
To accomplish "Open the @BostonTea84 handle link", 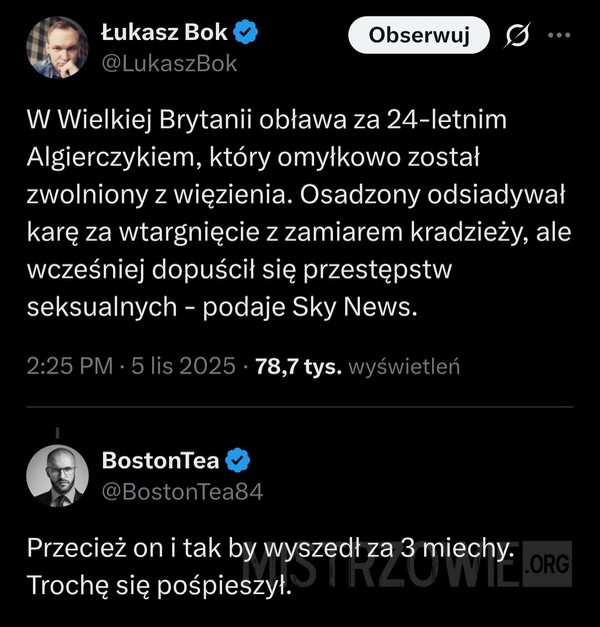I will [x=183, y=490].
